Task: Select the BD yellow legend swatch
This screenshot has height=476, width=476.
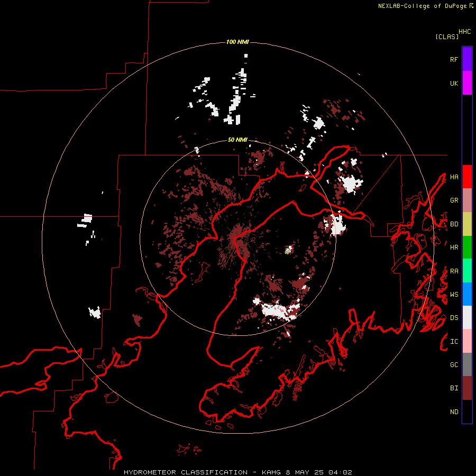Action: coord(467,224)
